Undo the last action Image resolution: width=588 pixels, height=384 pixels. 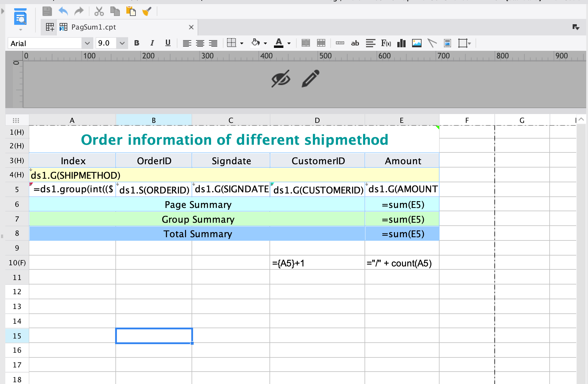click(x=63, y=11)
